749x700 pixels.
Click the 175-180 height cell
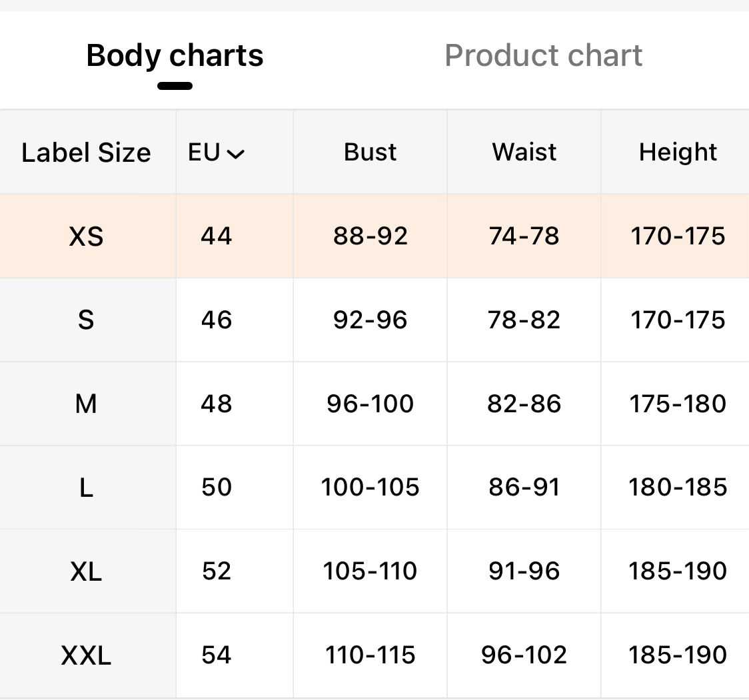point(678,404)
